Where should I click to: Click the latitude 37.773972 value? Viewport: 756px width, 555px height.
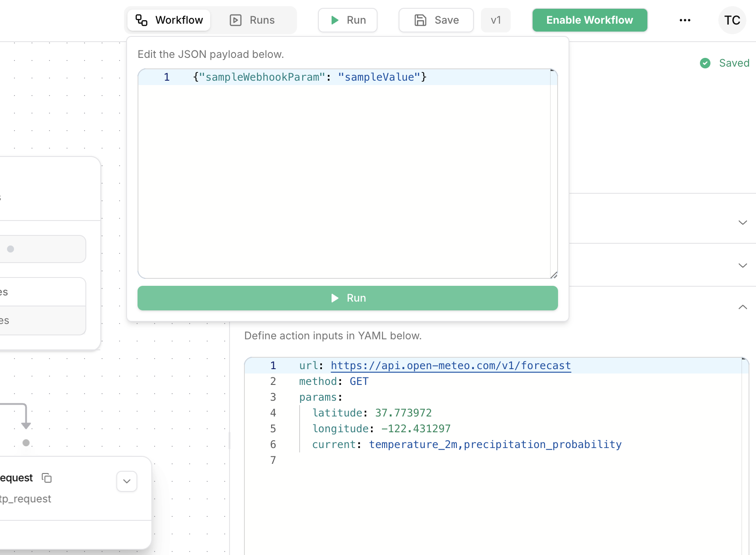tap(403, 413)
